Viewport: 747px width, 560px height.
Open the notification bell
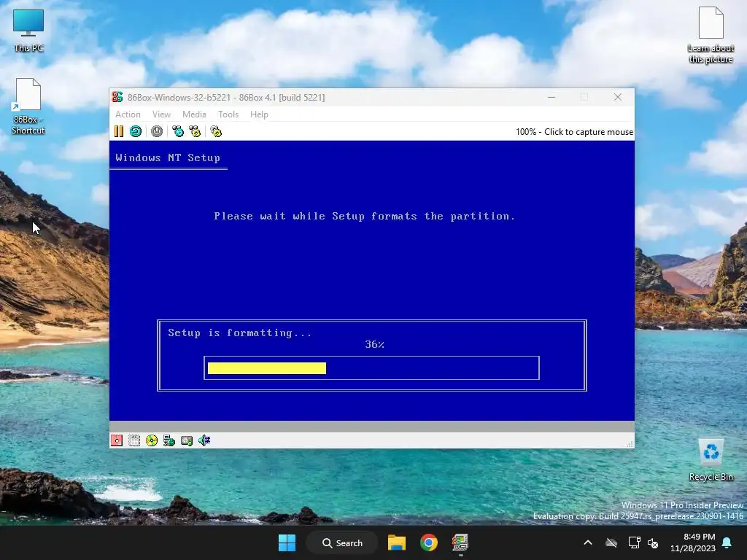pyautogui.click(x=727, y=542)
